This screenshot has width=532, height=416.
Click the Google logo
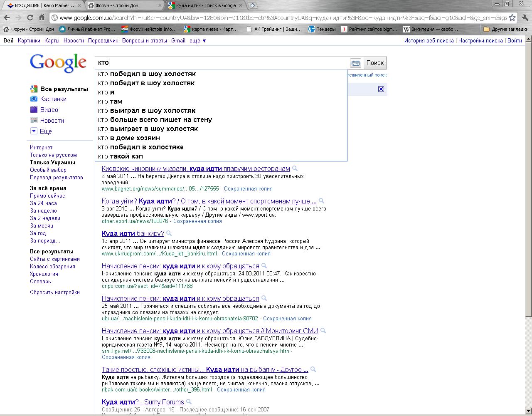point(58,63)
